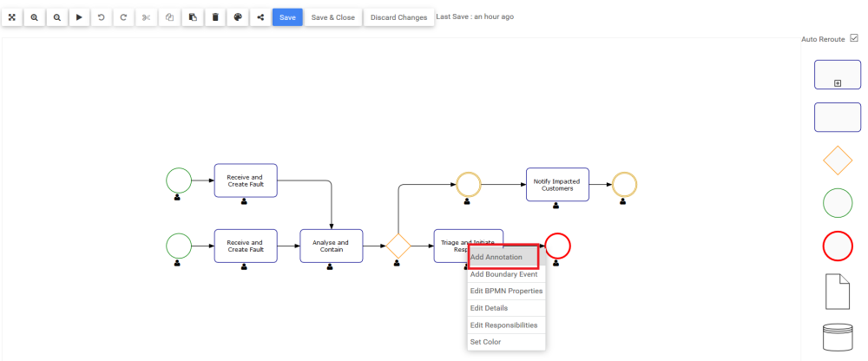Select Add Boundary Event menu entry

(x=503, y=274)
